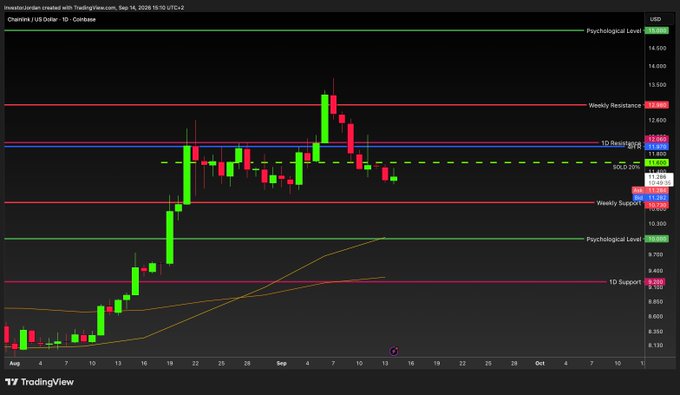
Task: Select the Weekly Resistance line label
Action: click(614, 105)
